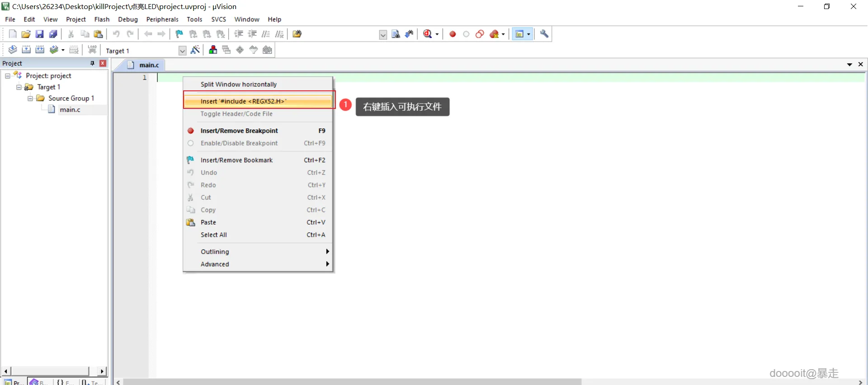
Task: Close the Project panel
Action: coord(103,63)
